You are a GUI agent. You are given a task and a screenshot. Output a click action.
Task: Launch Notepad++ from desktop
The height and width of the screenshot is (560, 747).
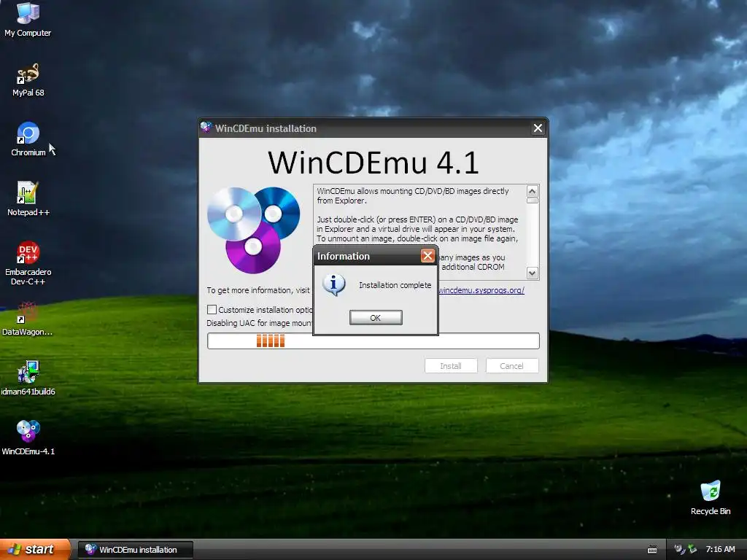[x=28, y=198]
